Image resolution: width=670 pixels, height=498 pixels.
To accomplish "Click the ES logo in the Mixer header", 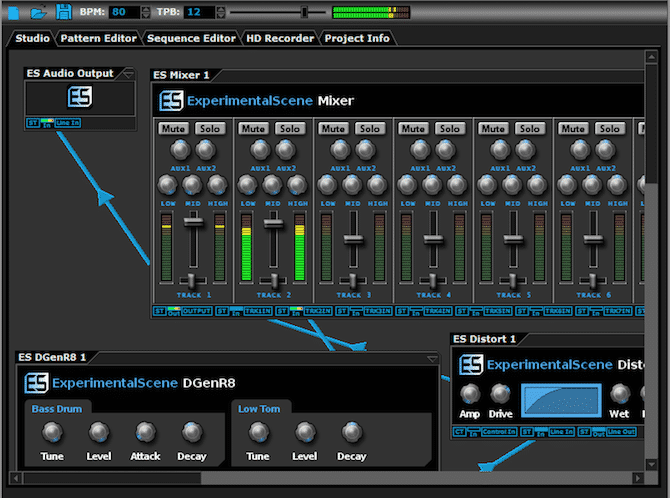I will (171, 101).
